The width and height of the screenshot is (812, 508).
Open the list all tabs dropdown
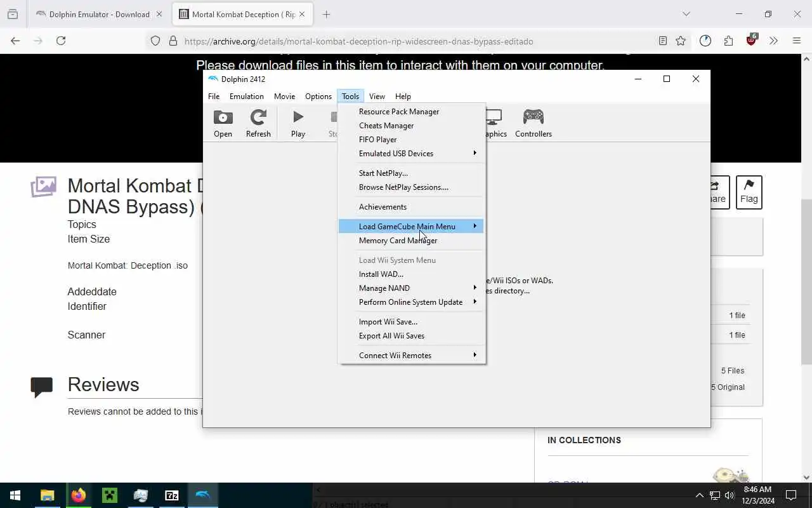tap(686, 14)
